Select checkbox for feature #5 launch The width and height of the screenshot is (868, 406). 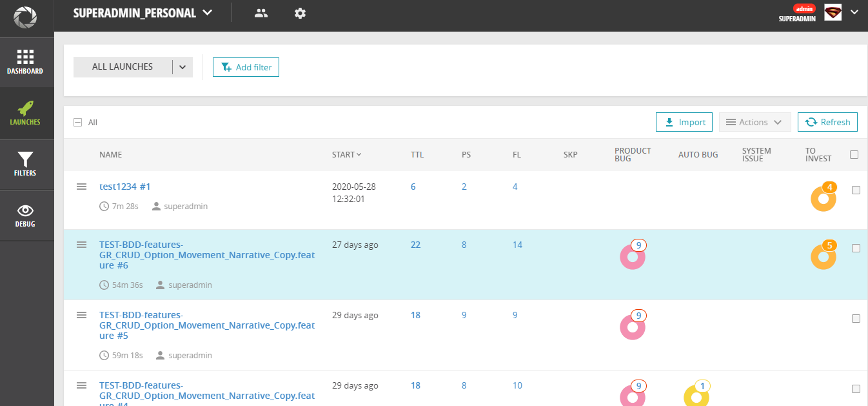click(856, 318)
